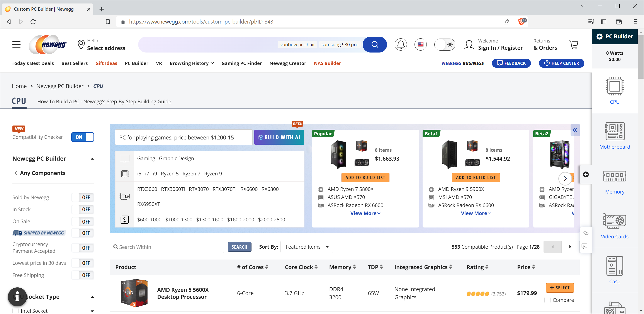Image resolution: width=644 pixels, height=314 pixels.
Task: Sort the table by Core Clock
Action: (301, 267)
